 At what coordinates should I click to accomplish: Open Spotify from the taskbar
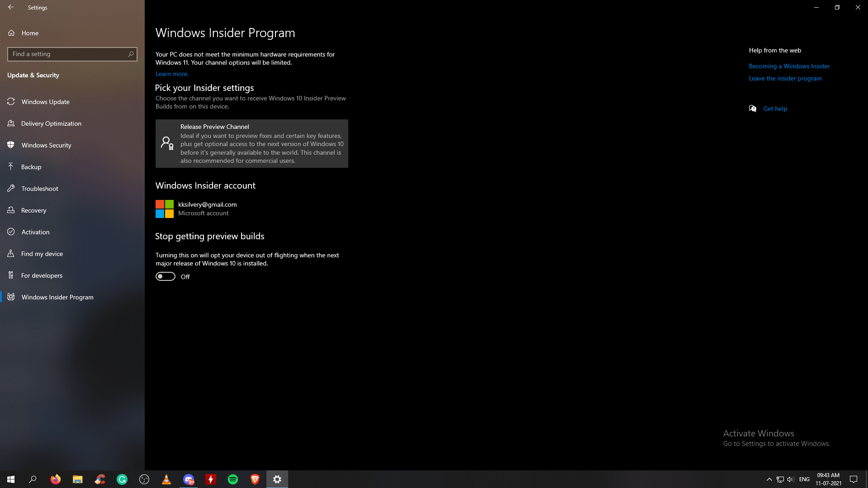(233, 479)
